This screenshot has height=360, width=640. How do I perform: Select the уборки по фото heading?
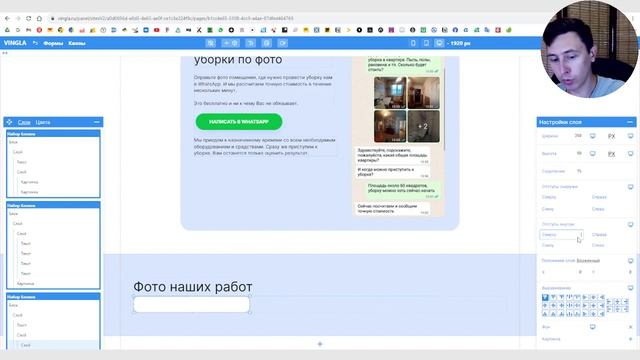238,60
